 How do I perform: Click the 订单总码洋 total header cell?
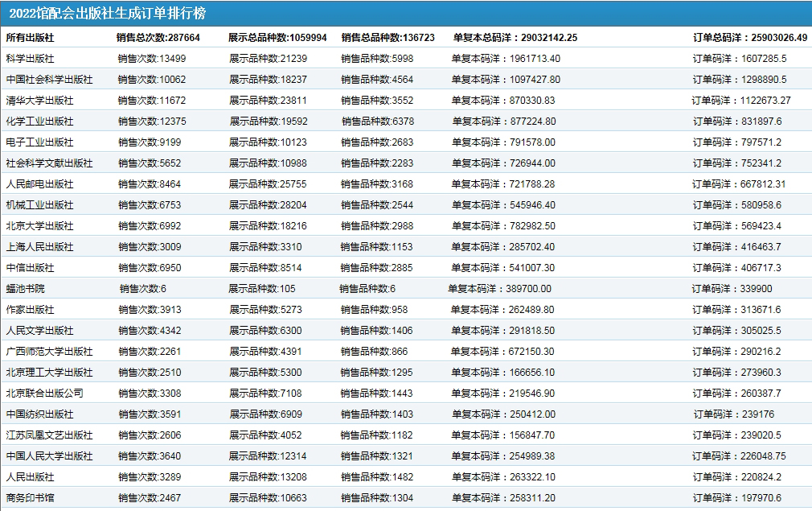coord(749,38)
